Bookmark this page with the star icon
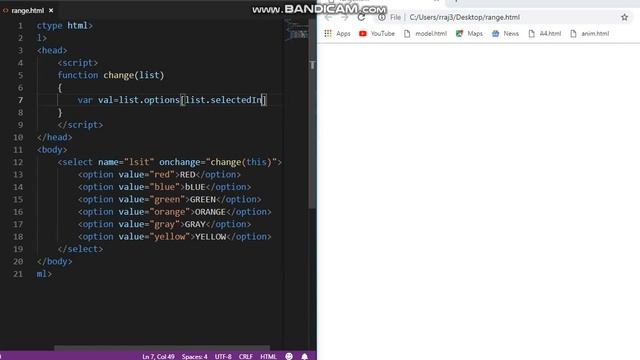 click(624, 17)
